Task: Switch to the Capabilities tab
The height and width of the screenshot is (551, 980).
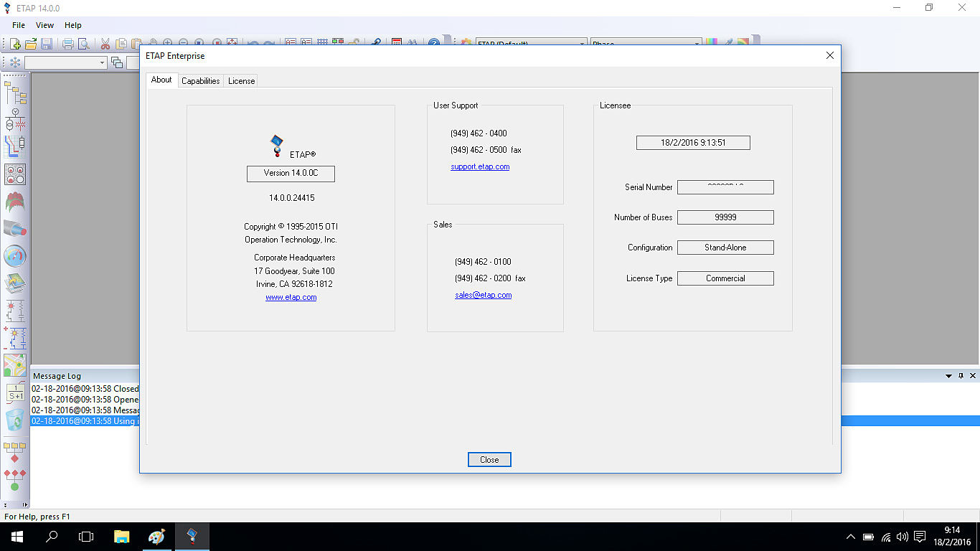Action: pyautogui.click(x=201, y=81)
